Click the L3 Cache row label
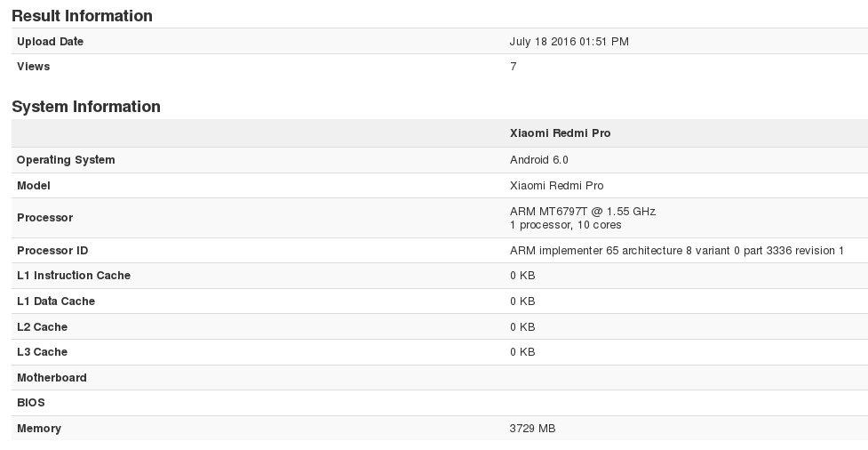Viewport: 868px width, 450px height. point(42,352)
